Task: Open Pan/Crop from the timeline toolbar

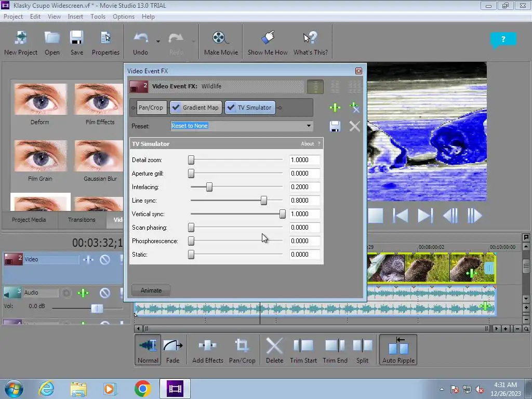Action: click(x=242, y=350)
